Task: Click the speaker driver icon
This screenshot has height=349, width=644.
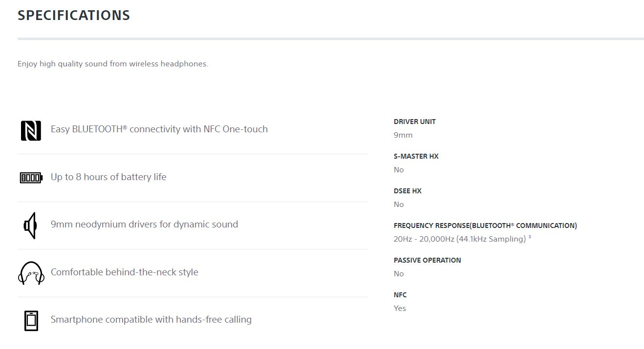Action: 30,226
